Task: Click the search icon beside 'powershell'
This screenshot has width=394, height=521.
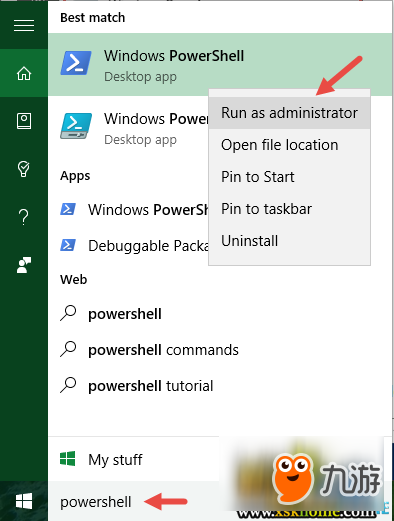Action: [x=68, y=313]
